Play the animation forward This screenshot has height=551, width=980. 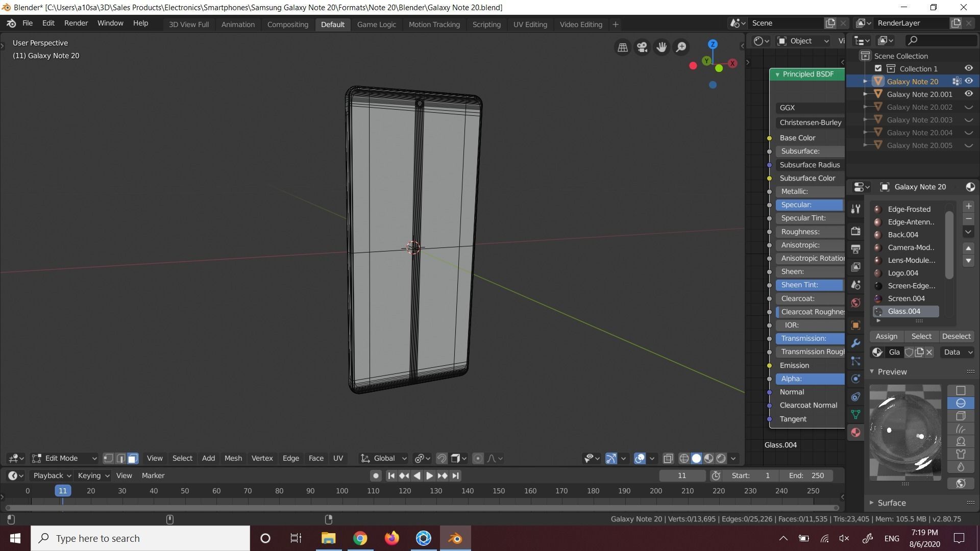tap(429, 475)
